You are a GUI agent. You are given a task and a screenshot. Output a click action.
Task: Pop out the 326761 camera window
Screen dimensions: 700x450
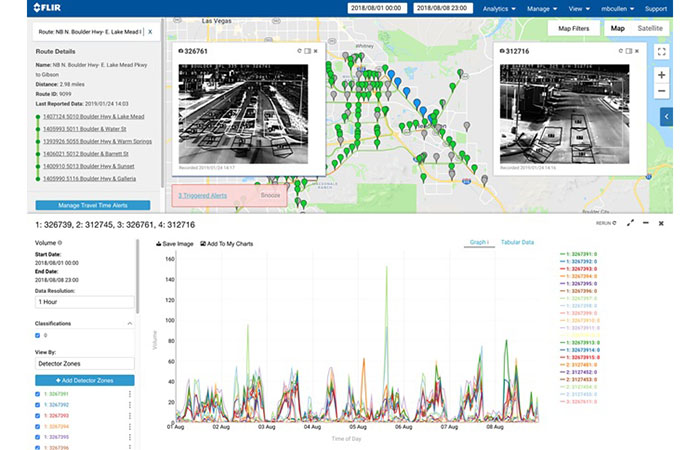tap(308, 51)
